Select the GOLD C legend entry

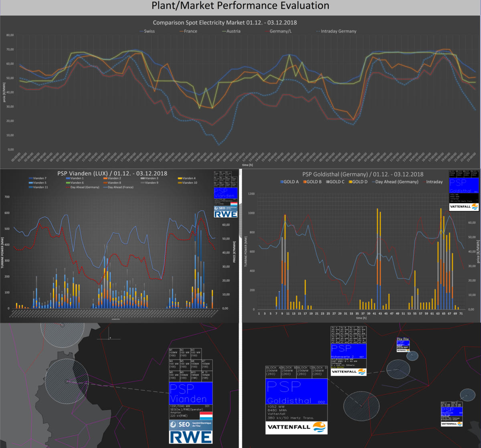335,182
